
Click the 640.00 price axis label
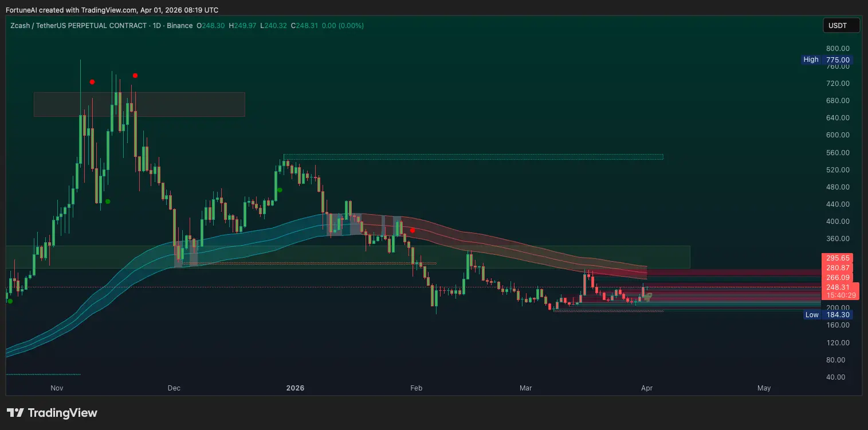[838, 118]
